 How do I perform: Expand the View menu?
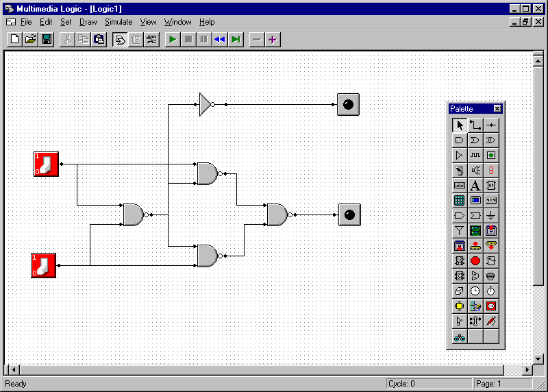click(x=148, y=22)
